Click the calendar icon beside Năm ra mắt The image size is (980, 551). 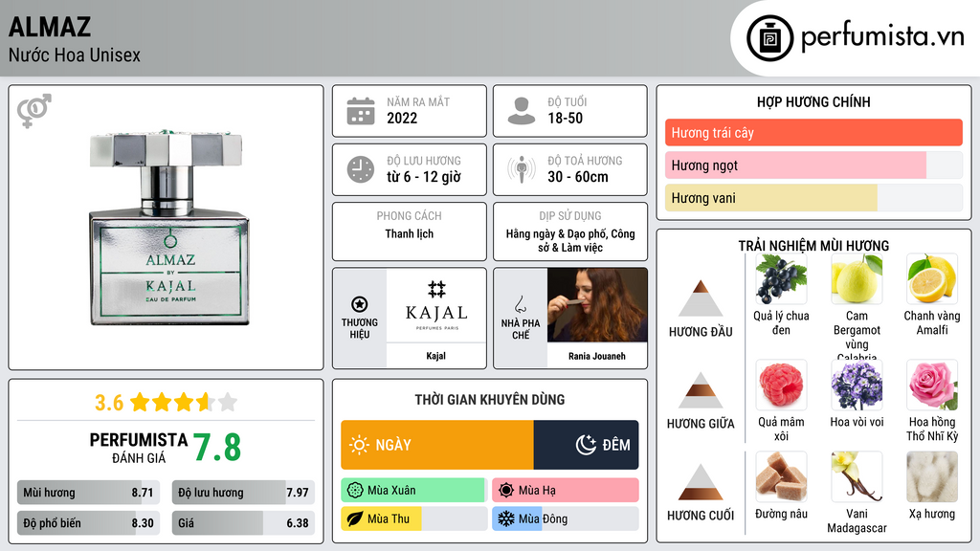coord(361,111)
